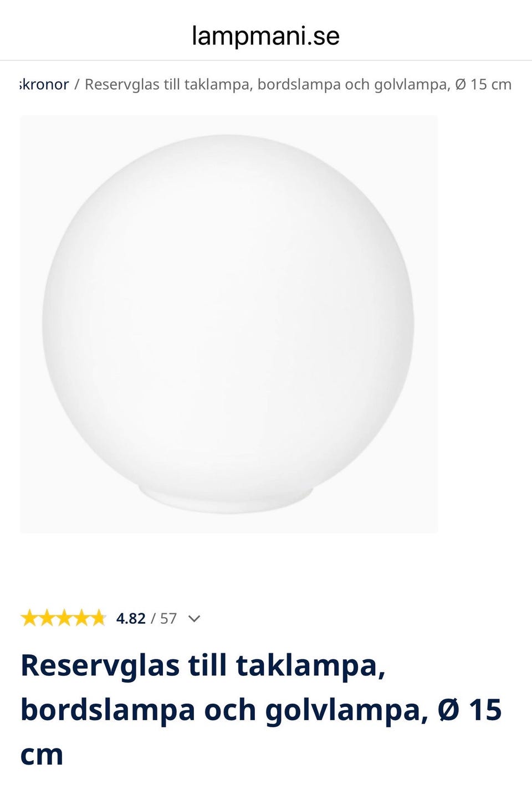This screenshot has width=532, height=805.
Task: Select the heading line 'Reservglas till taklampa,'
Action: [203, 665]
